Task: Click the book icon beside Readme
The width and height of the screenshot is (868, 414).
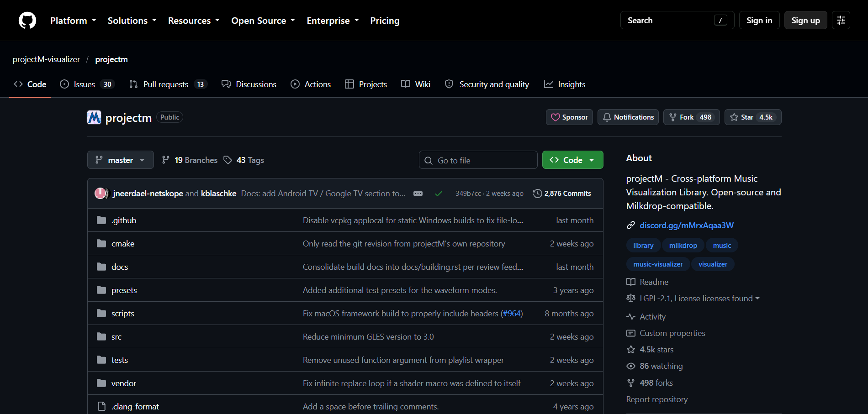Action: 631,282
